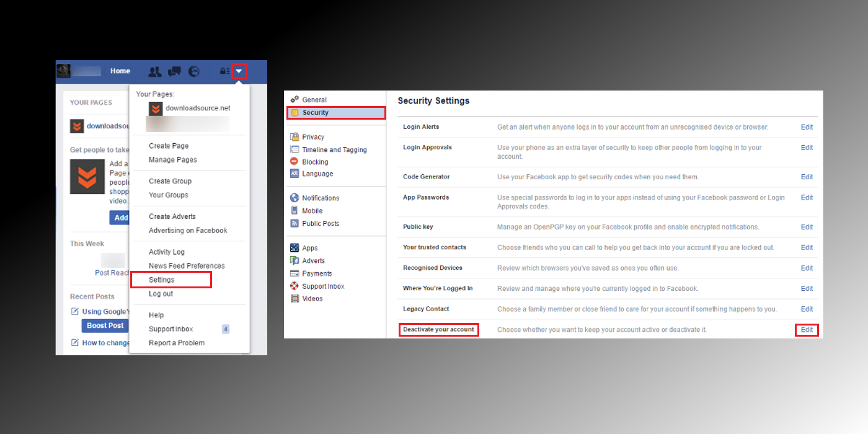Screen dimensions: 868x434
Task: Open Your Groups from menu
Action: 169,195
